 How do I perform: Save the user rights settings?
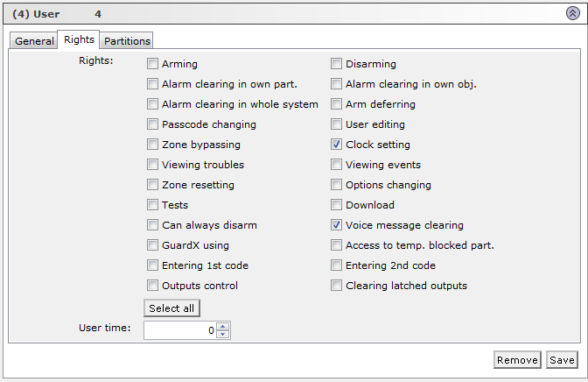click(x=562, y=360)
